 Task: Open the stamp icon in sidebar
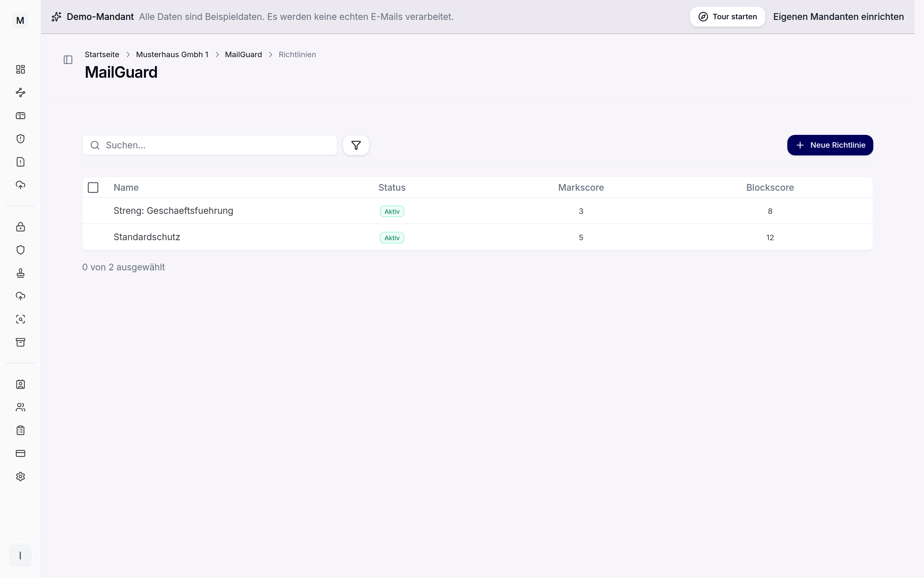click(20, 273)
